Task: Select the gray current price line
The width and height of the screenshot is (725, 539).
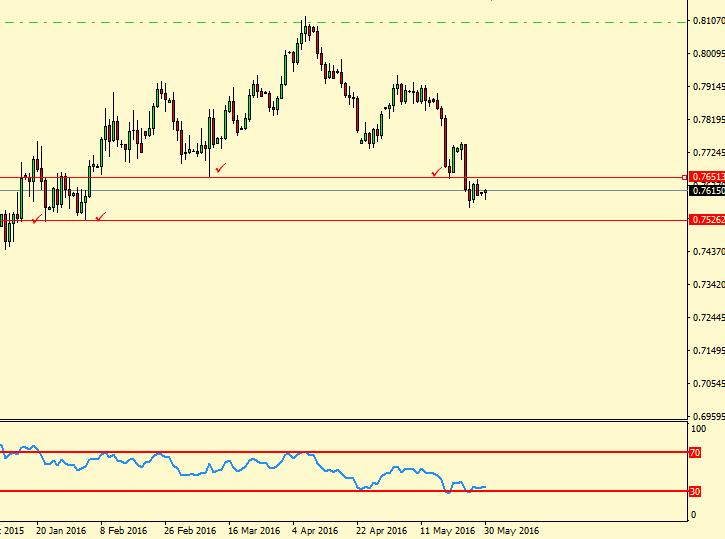Action: click(x=342, y=190)
